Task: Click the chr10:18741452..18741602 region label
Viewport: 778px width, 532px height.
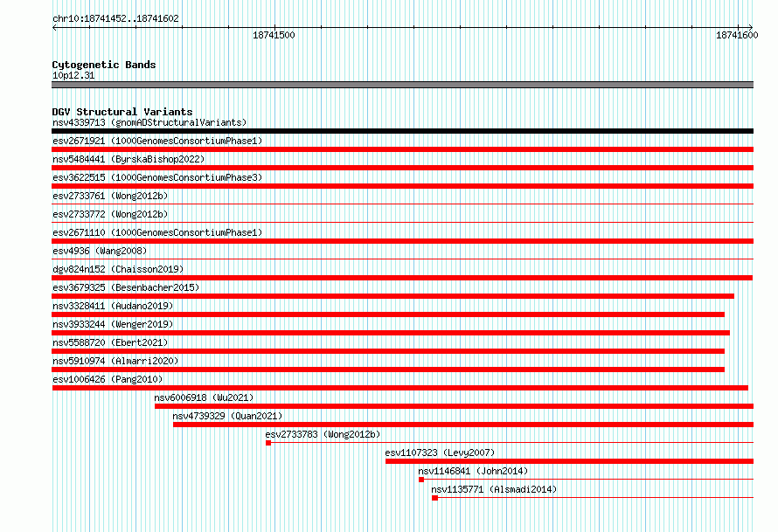Action: [x=115, y=18]
